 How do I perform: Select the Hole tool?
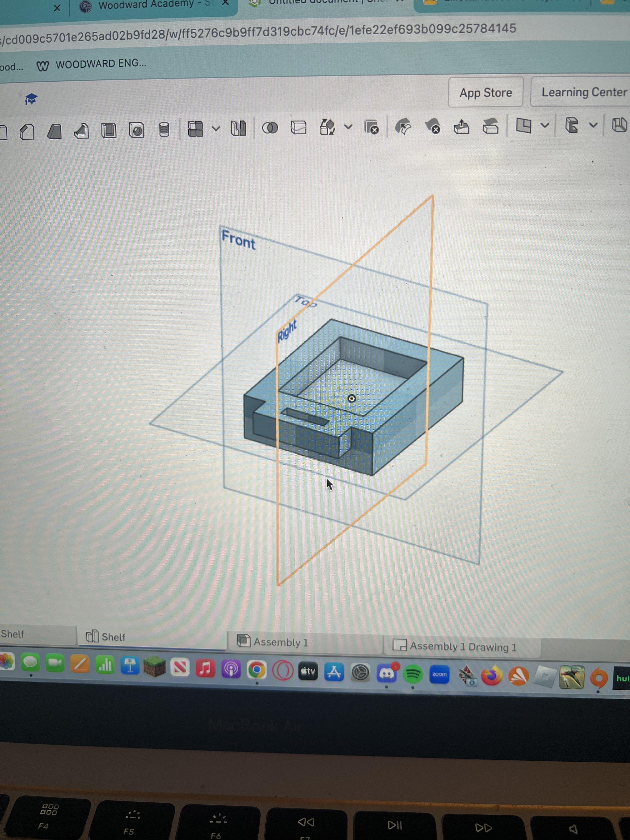(x=136, y=130)
